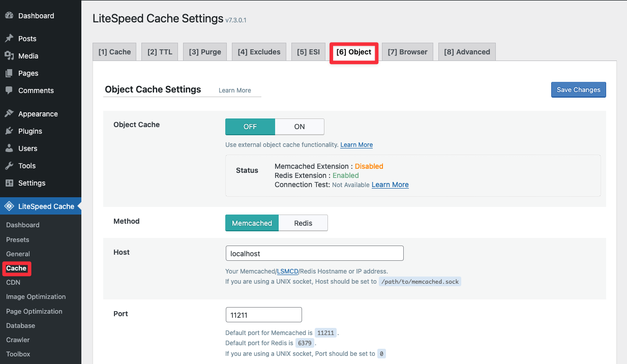Switch to the [2] TTL tab
Screen dimensions: 627x364
coord(160,52)
